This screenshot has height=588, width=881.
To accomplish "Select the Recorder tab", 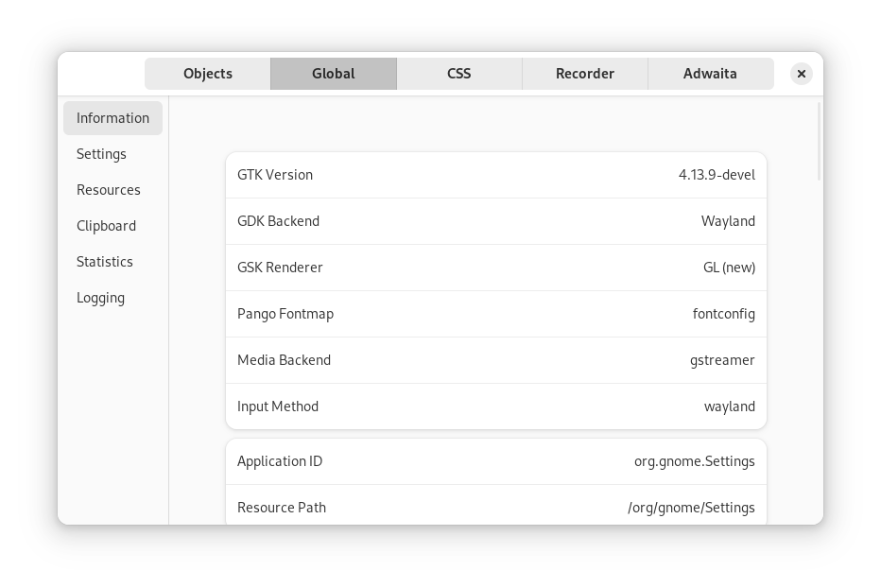I will [584, 73].
